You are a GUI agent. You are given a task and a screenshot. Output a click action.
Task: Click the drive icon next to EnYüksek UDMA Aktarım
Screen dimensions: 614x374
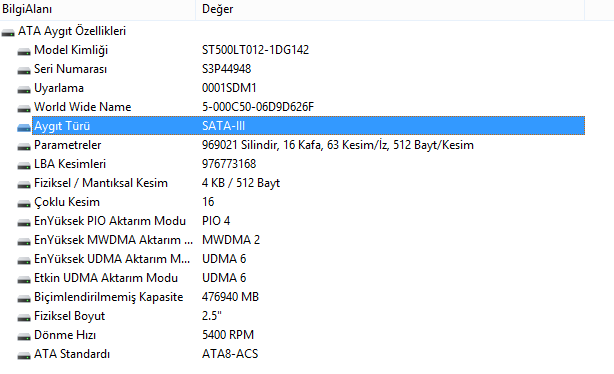click(24, 260)
